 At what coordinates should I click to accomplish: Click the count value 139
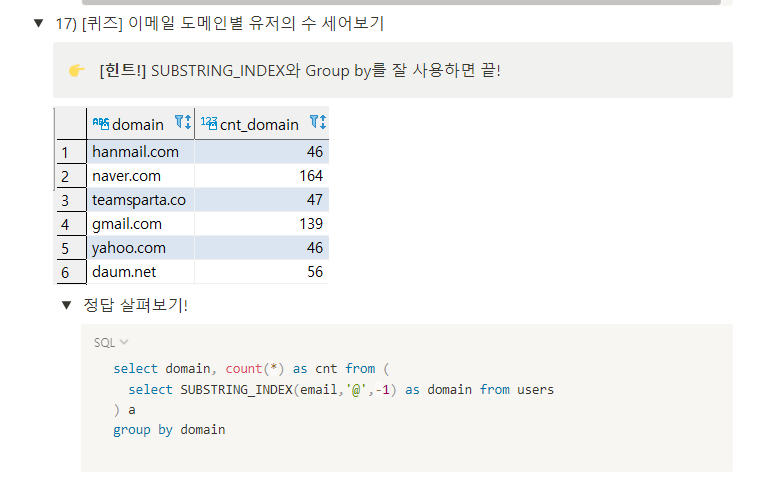coord(311,224)
